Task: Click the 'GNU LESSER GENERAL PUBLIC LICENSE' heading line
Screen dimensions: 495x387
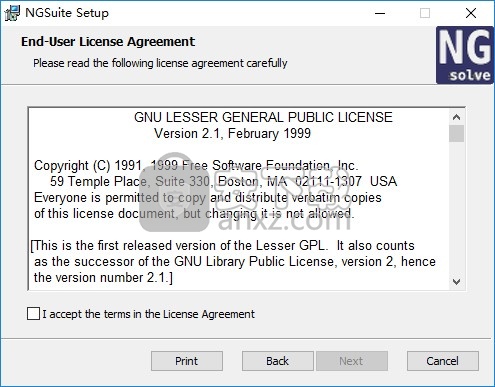Action: (x=263, y=117)
